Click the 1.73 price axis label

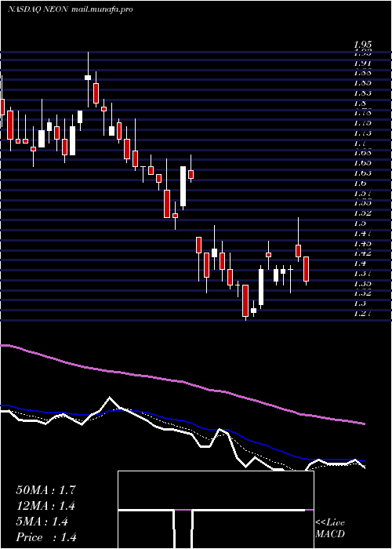(362, 133)
